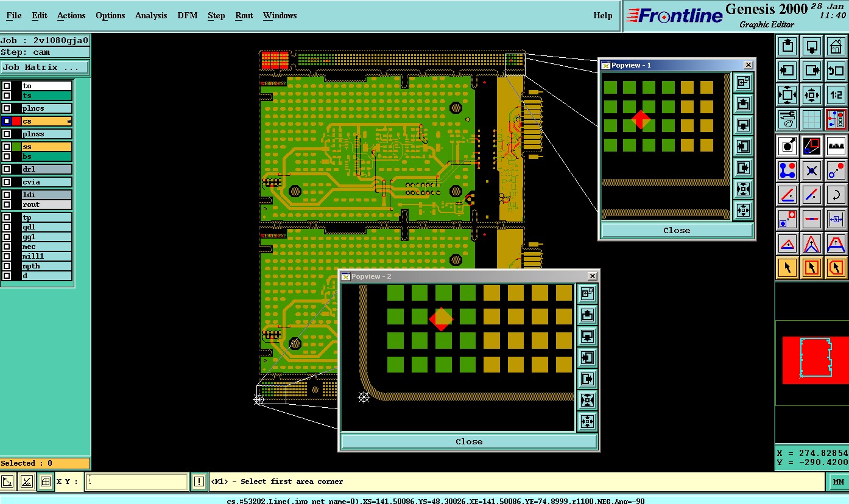849x504 pixels.
Task: Click the red color swatch of layer cs
Action: click(16, 121)
